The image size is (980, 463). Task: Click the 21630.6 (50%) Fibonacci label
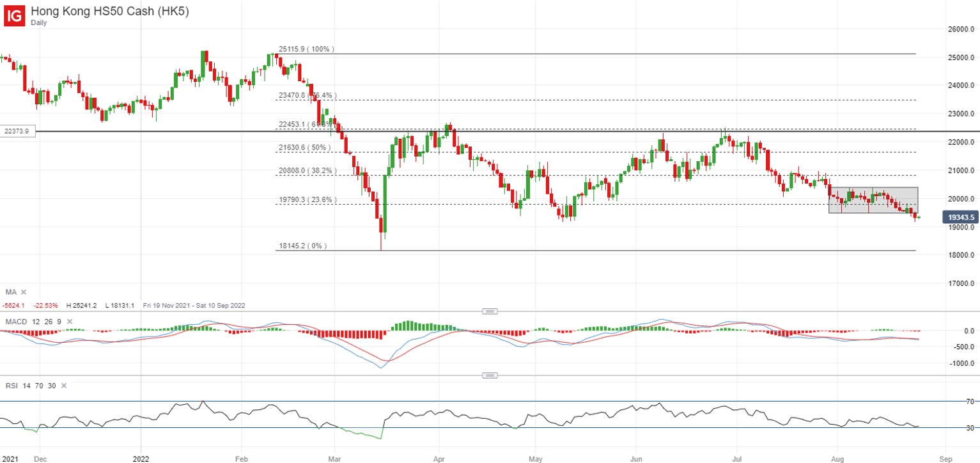pyautogui.click(x=304, y=148)
